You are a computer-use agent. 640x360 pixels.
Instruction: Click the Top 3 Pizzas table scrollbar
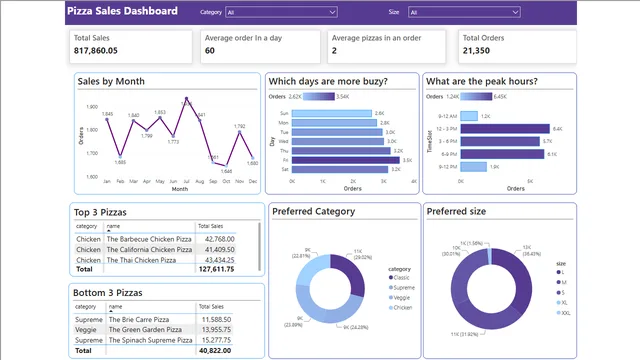259,246
